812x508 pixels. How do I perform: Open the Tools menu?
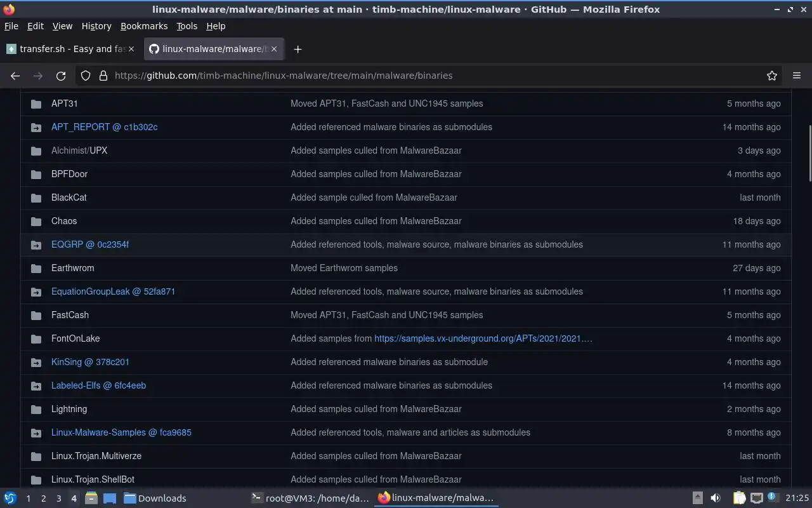[x=187, y=26]
